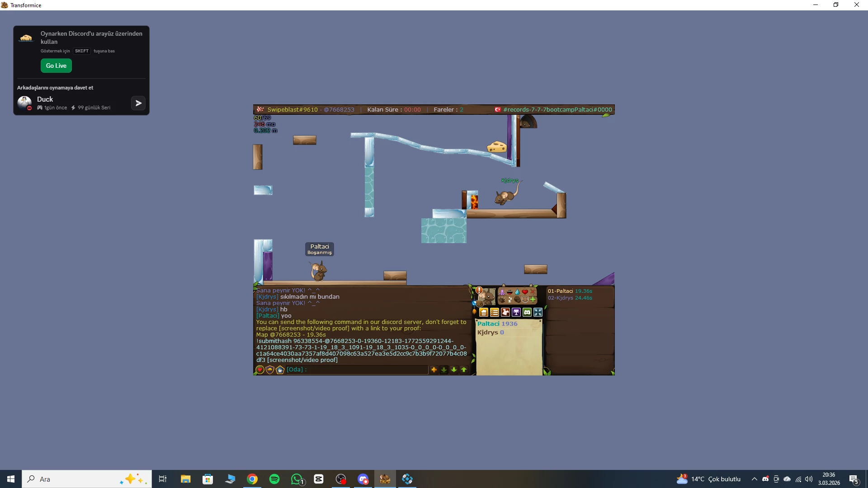The width and height of the screenshot is (868, 488).
Task: Click the Windows Start button
Action: (x=11, y=479)
